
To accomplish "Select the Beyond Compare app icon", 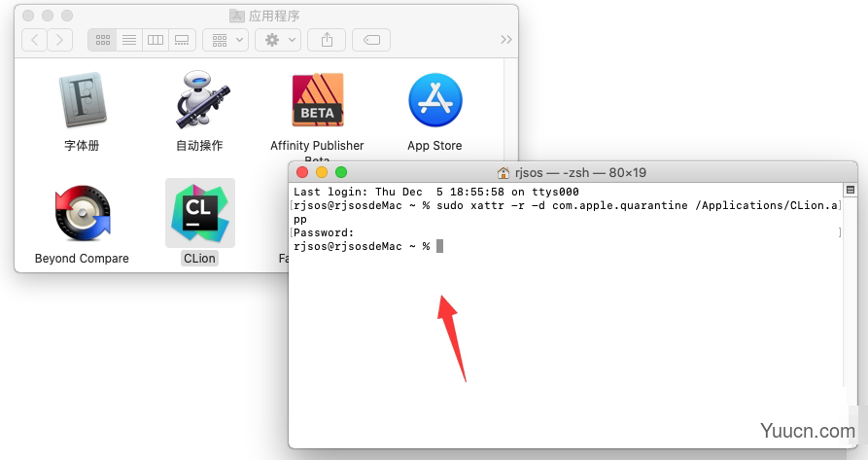I will (82, 214).
